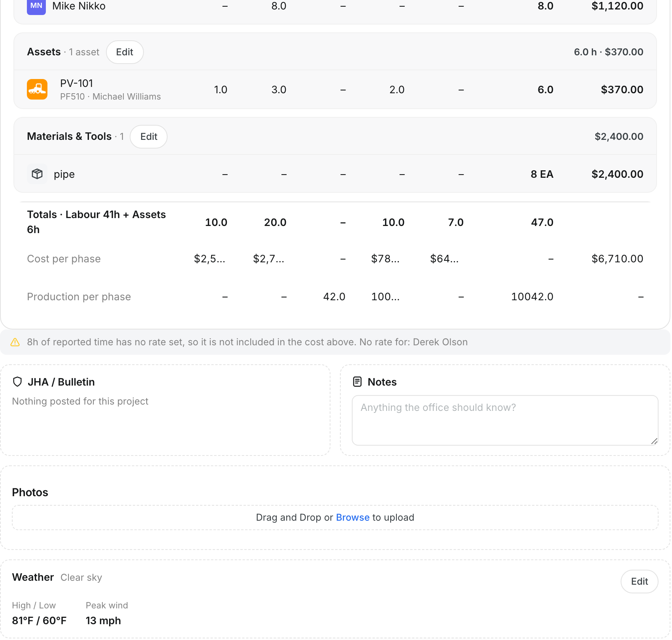Click the $370.00 amount in PV-101 row
Viewport: 672px width, 640px height.
pyautogui.click(x=622, y=90)
